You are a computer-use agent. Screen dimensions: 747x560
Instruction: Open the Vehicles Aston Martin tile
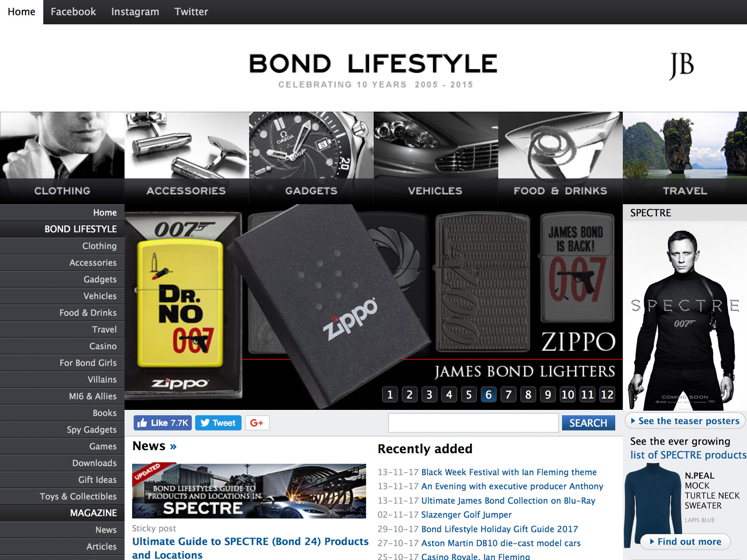(436, 158)
